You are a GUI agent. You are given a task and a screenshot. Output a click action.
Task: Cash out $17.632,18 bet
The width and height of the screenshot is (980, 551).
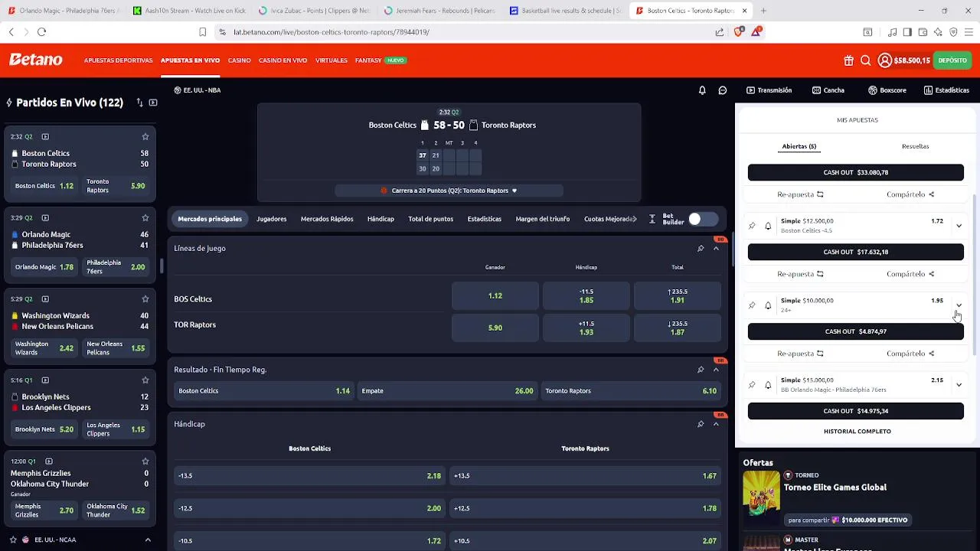(856, 252)
